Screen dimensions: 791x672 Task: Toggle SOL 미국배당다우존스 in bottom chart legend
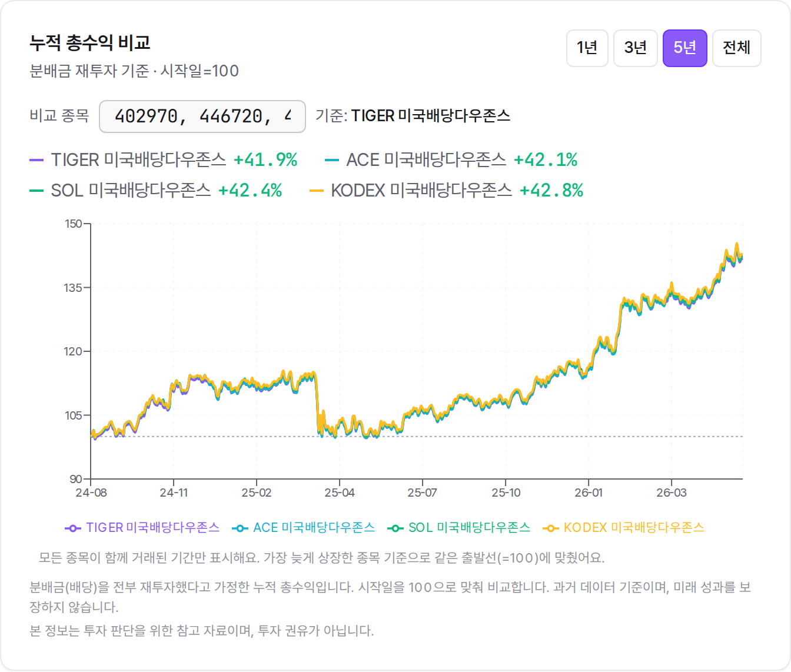(x=458, y=528)
